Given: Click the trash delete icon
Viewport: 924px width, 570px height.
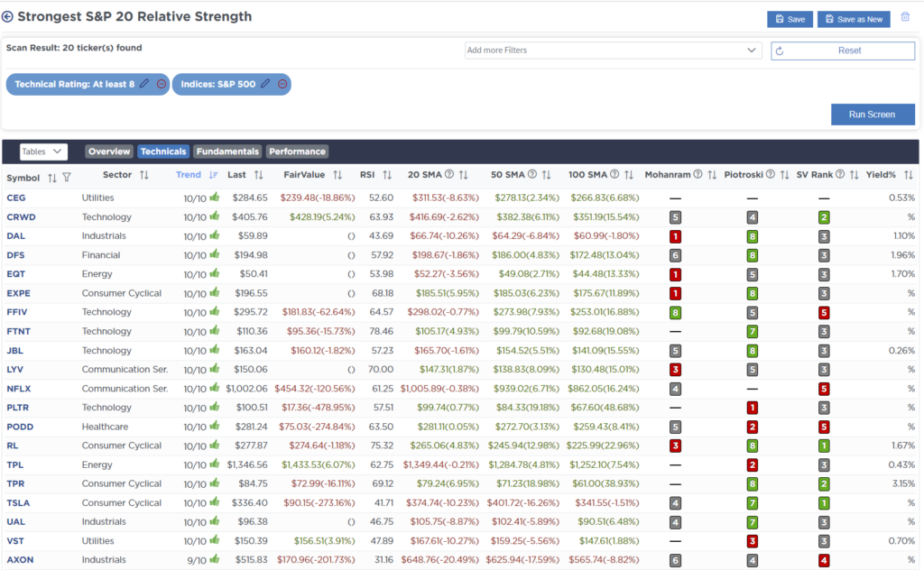Looking at the screenshot, I should 905,17.
